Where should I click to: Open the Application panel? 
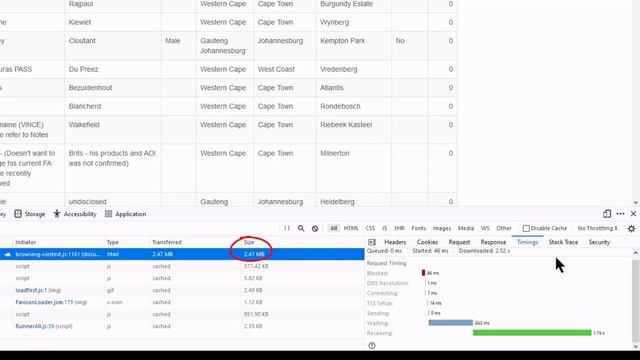click(125, 214)
